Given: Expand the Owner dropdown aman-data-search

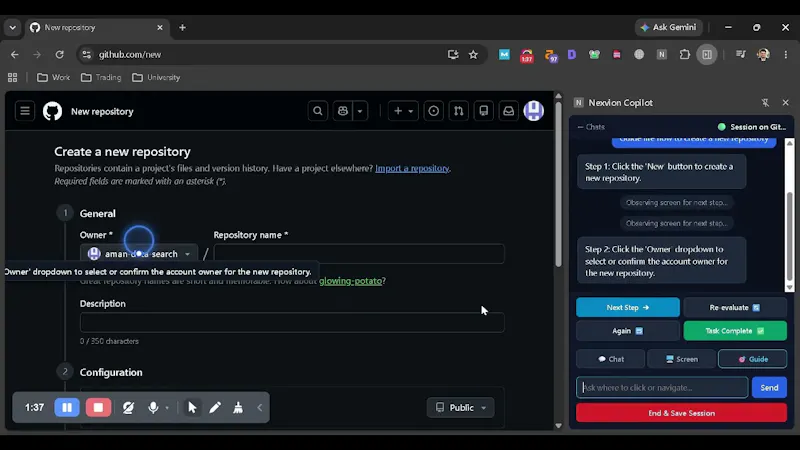Looking at the screenshot, I should 139,254.
